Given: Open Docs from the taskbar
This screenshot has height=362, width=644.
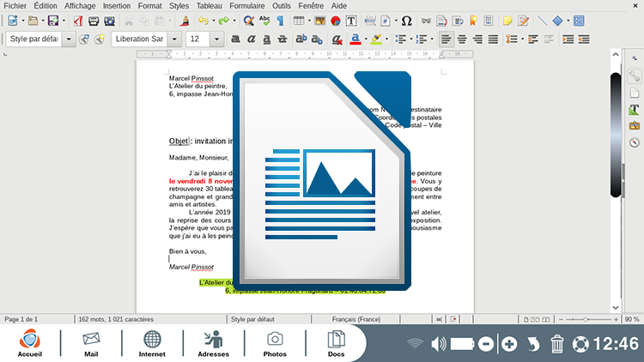Looking at the screenshot, I should pos(336,343).
